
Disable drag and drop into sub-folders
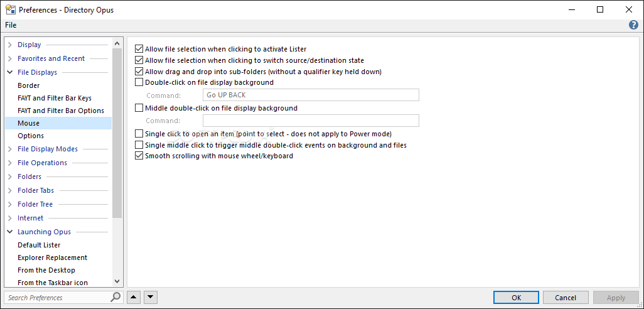coord(139,72)
